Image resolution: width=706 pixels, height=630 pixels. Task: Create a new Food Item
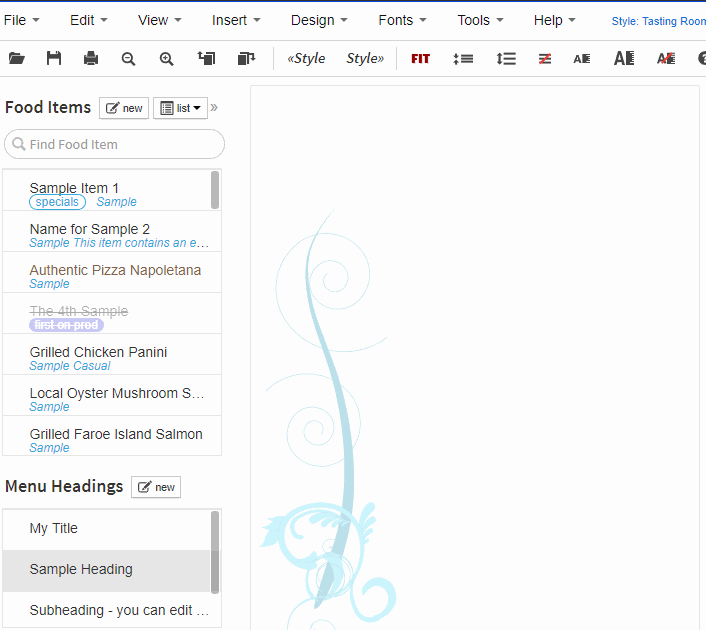(x=124, y=108)
